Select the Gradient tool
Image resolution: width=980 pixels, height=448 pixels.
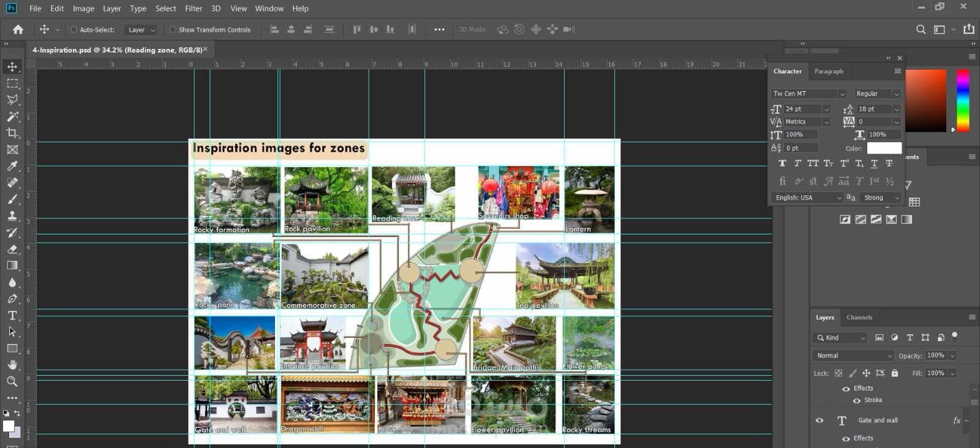[12, 265]
